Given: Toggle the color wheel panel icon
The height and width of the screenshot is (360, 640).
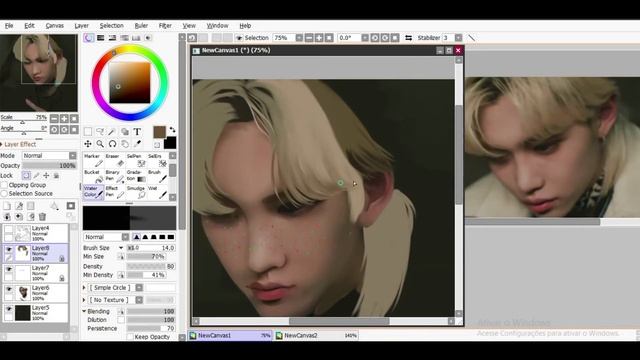Looking at the screenshot, I should click(89, 38).
